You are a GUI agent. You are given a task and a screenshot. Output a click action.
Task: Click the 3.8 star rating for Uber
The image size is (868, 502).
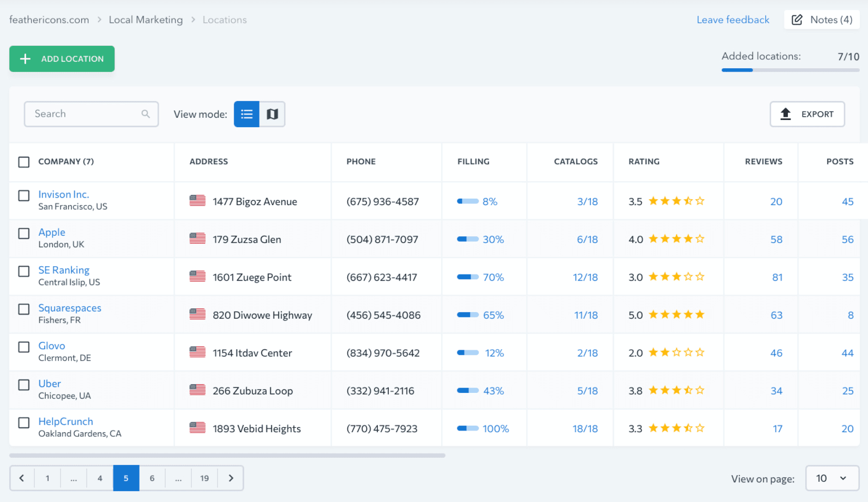coord(676,390)
